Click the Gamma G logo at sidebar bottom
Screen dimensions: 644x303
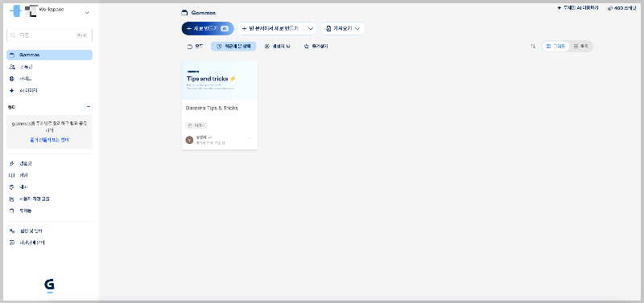tap(50, 285)
